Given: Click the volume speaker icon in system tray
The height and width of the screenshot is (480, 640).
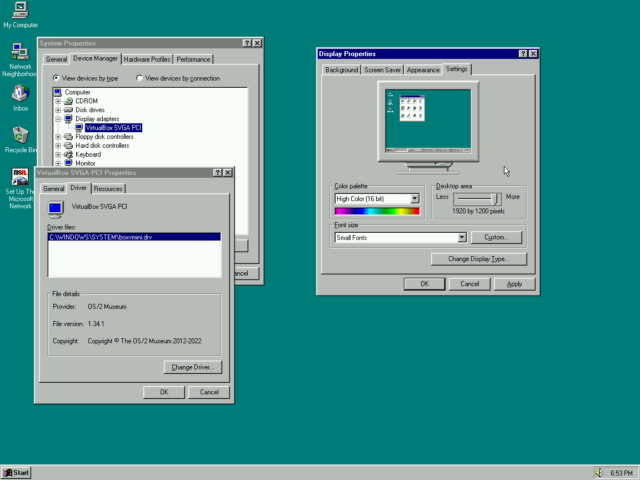Looking at the screenshot, I should tap(599, 473).
